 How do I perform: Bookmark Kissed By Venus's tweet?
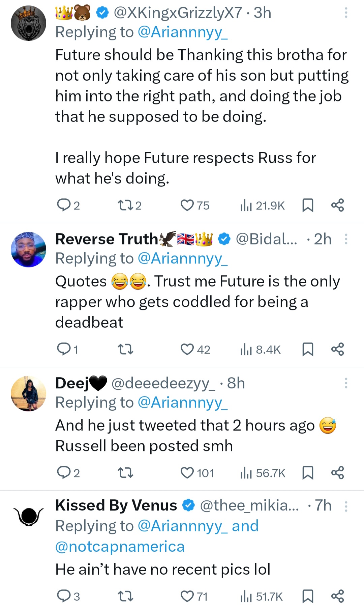coord(308,596)
